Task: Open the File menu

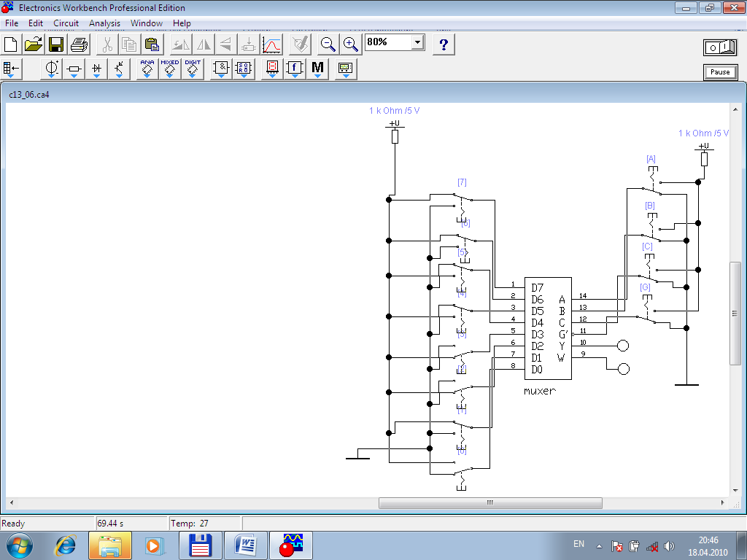Action: tap(12, 23)
